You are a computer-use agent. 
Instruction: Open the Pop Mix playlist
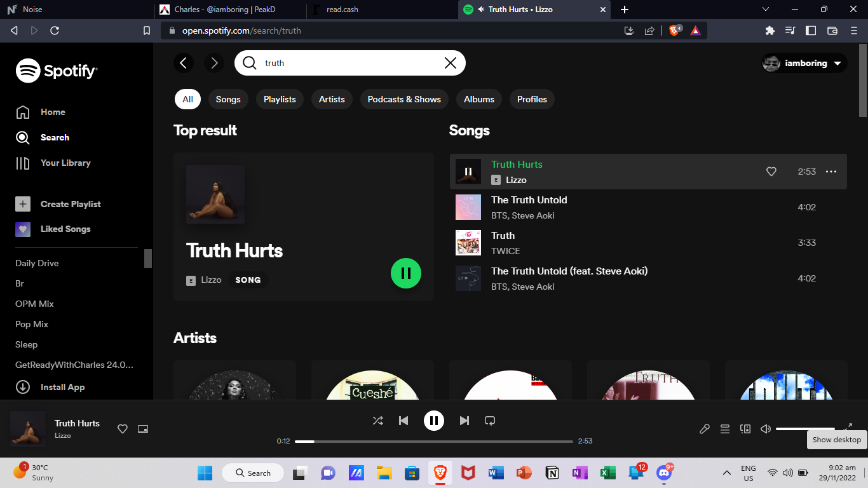32,324
